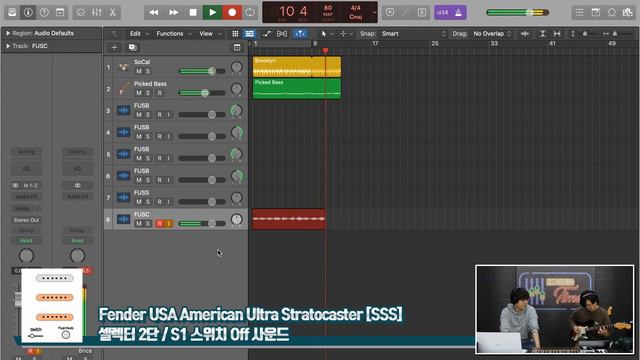Click the Picked Bass instrument icon
This screenshot has width=640, height=360.
(123, 88)
